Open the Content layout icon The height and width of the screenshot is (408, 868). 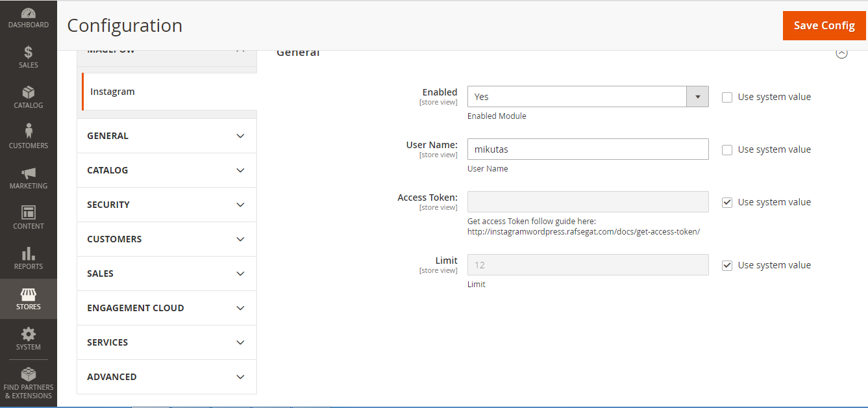pos(28,213)
